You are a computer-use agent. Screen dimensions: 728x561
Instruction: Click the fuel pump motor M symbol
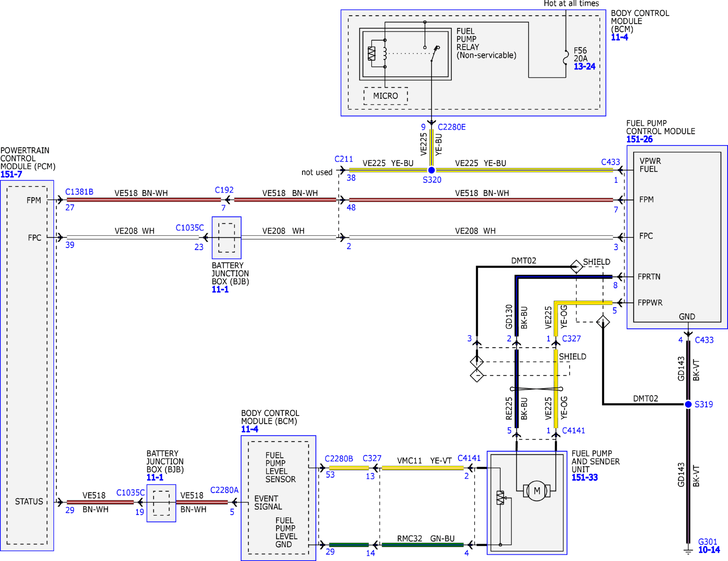pyautogui.click(x=537, y=491)
